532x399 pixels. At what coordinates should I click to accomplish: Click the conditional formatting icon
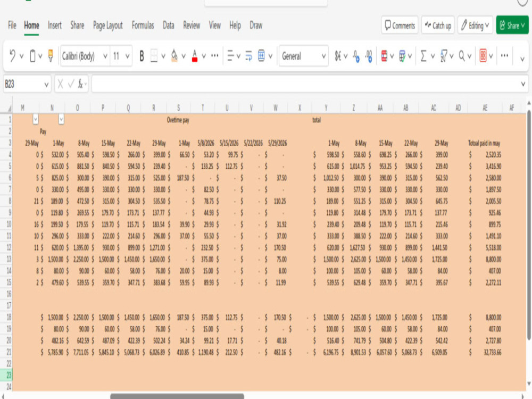[384, 56]
